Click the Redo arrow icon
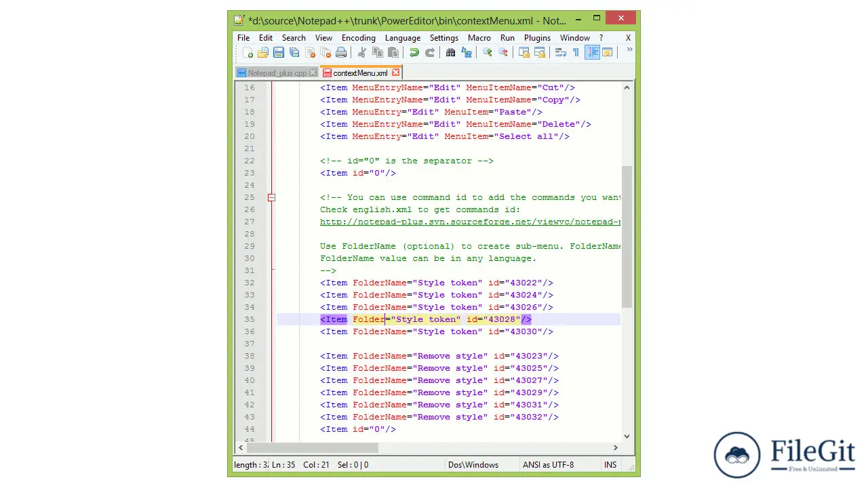This screenshot has height=488, width=868. coord(429,52)
